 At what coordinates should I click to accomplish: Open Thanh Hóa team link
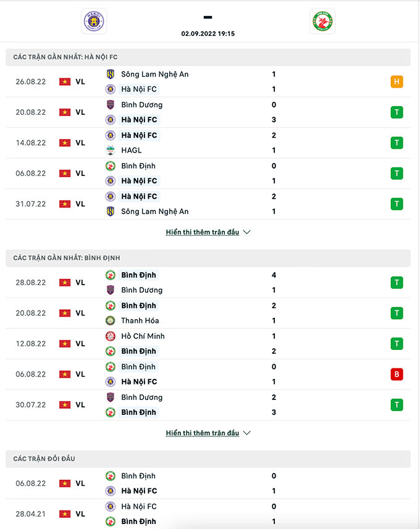pos(140,320)
